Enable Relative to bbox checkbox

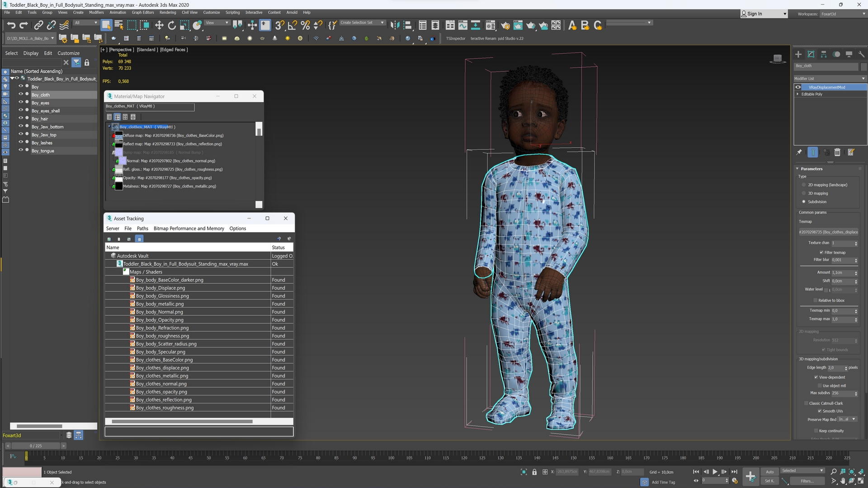816,300
